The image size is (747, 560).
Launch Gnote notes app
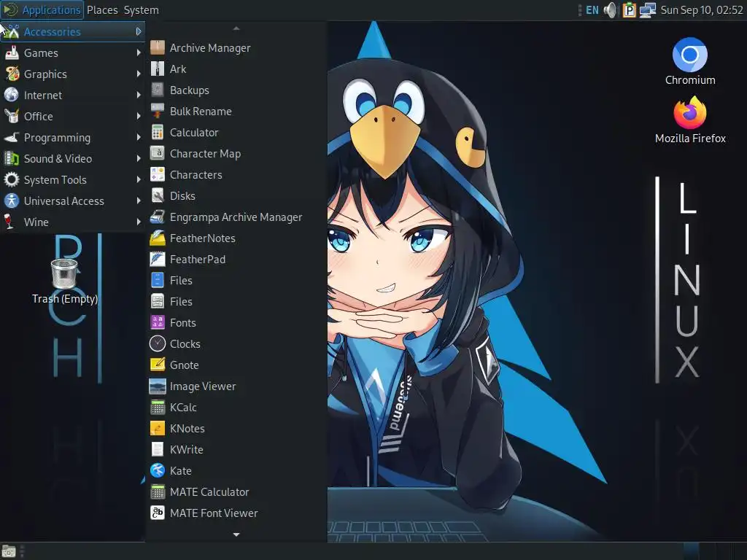coord(236,365)
